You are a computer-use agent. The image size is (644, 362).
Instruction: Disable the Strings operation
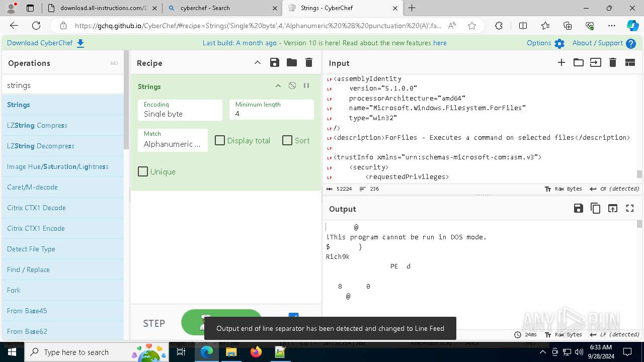292,86
